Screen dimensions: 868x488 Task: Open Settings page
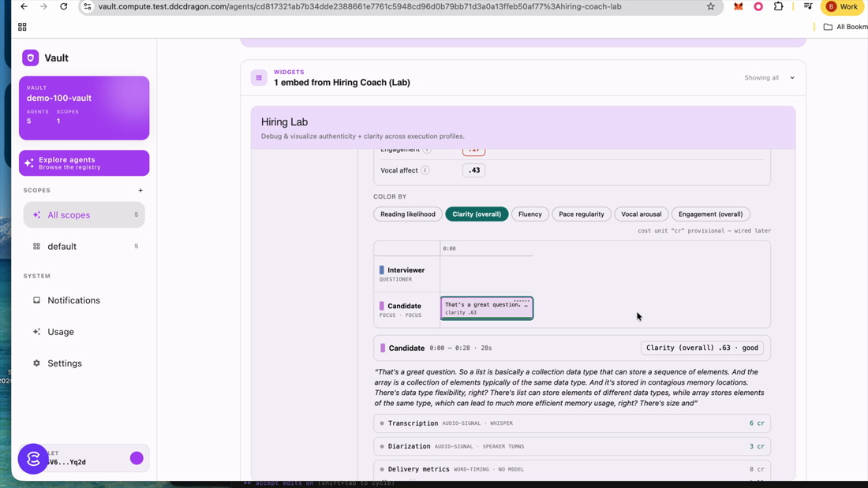coord(84,363)
